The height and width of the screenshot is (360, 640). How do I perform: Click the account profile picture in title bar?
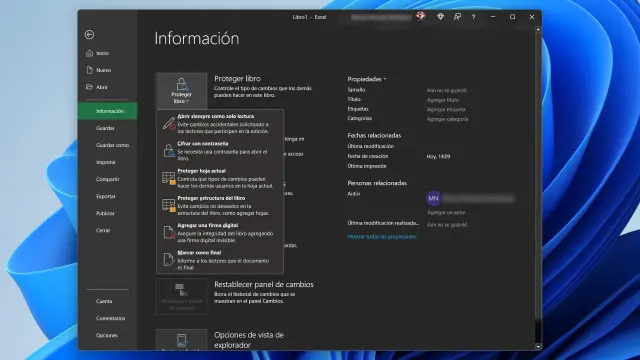click(x=420, y=16)
